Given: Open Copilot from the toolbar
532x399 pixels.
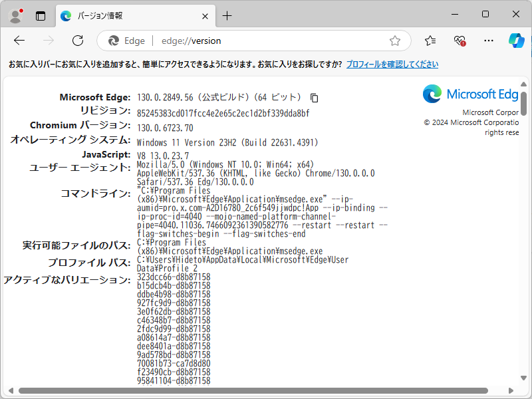Looking at the screenshot, I should click(517, 41).
